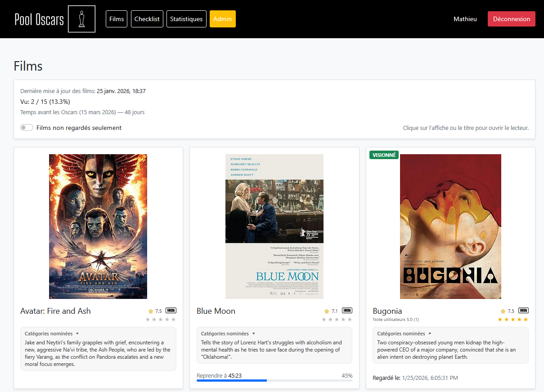Set Bugonia's user rating to four stars
The image size is (544, 392).
click(x=519, y=320)
